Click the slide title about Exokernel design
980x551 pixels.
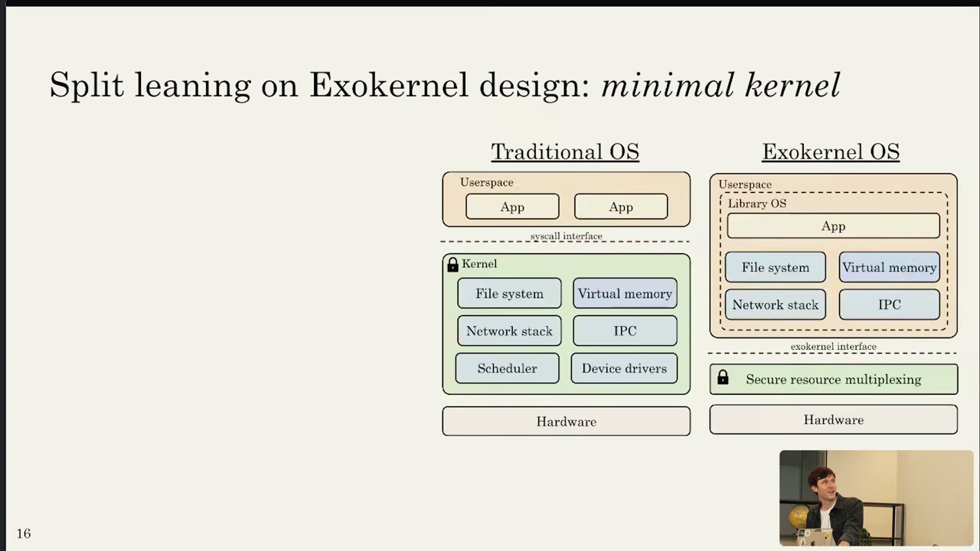click(445, 85)
